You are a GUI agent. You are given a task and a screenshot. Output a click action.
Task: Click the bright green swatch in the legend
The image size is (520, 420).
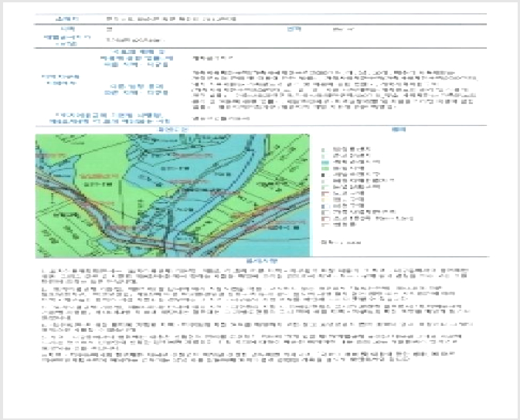tap(325, 168)
